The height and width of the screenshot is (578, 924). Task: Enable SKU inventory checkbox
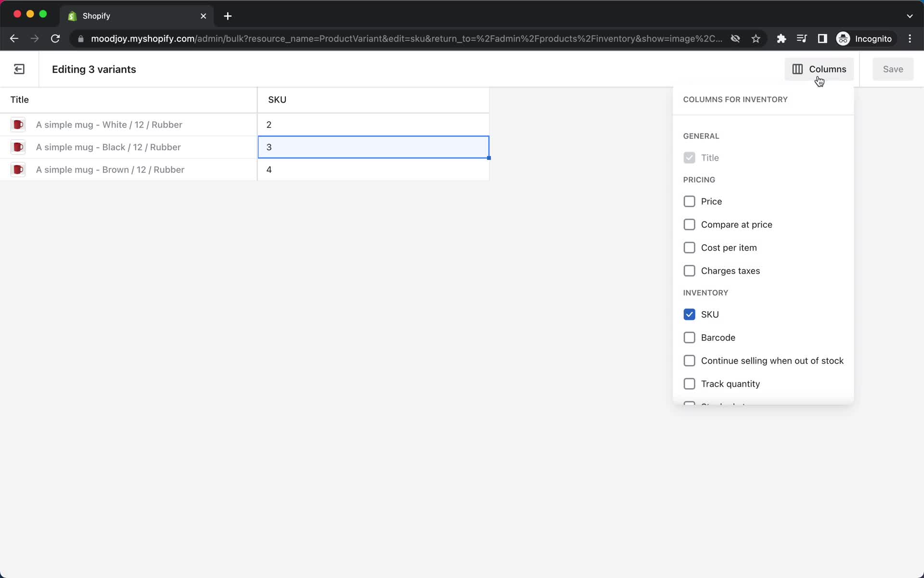tap(689, 315)
